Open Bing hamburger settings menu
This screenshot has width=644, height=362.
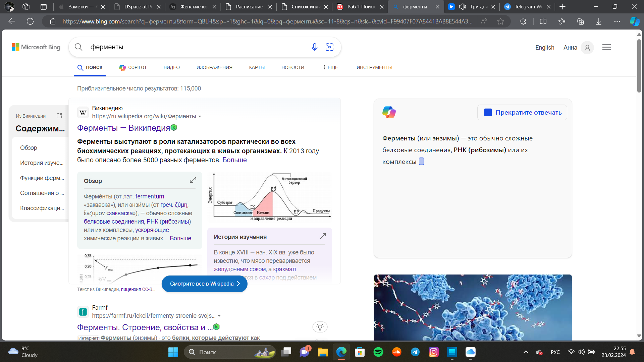[x=606, y=47]
